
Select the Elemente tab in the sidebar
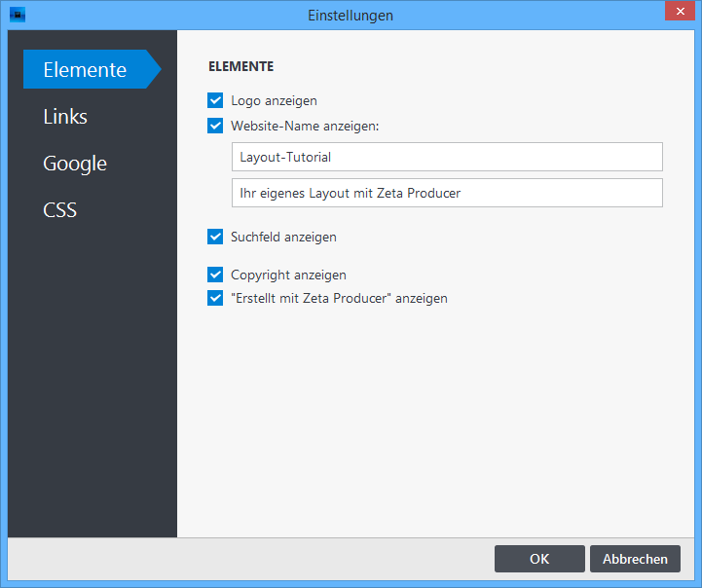(x=86, y=69)
